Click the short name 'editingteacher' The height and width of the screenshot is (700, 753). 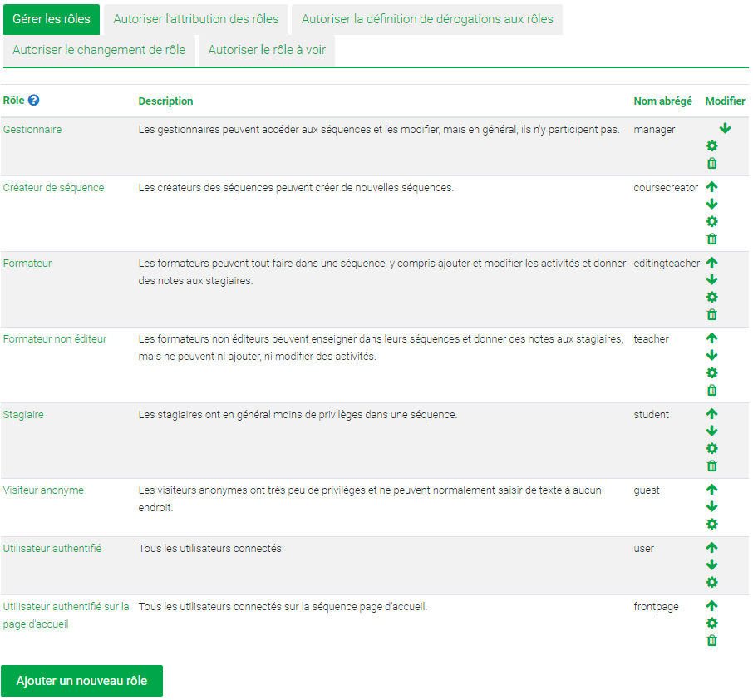click(667, 264)
